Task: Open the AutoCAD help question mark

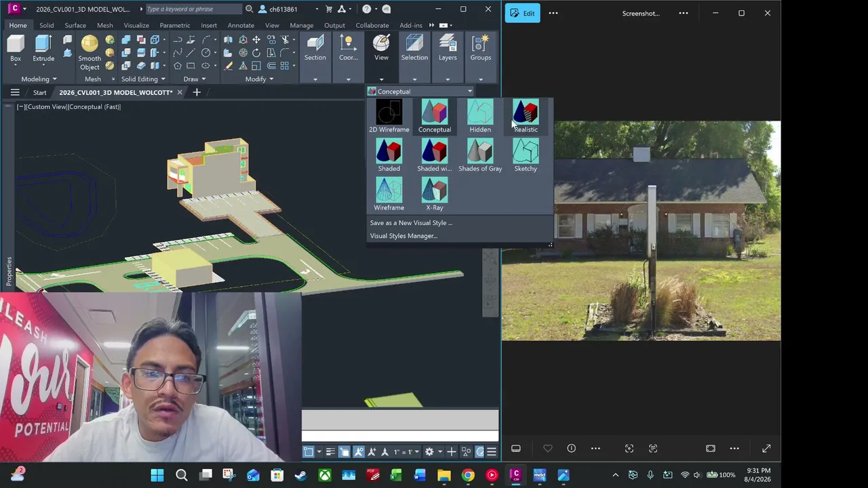Action: (367, 9)
